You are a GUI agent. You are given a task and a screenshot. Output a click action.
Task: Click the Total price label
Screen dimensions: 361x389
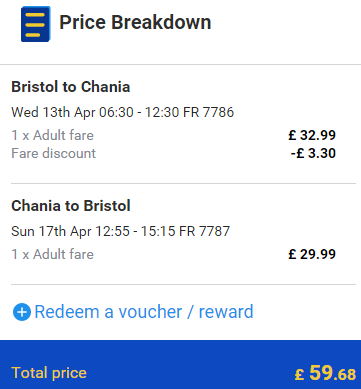[x=49, y=373]
